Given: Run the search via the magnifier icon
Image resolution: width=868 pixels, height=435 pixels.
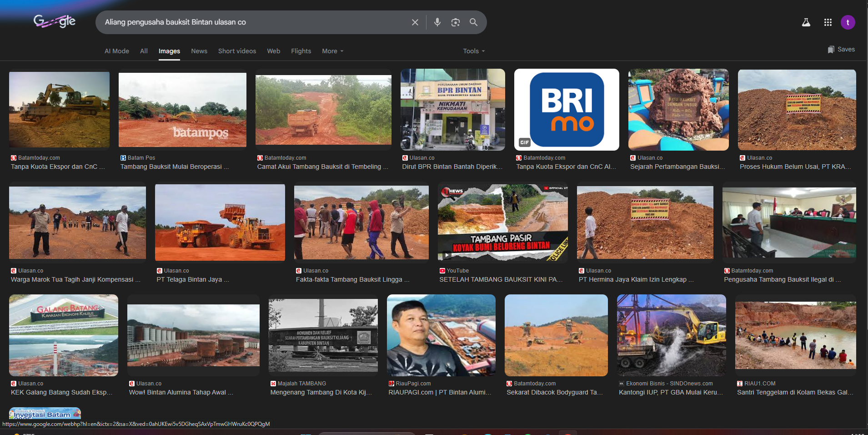Looking at the screenshot, I should click(x=473, y=22).
